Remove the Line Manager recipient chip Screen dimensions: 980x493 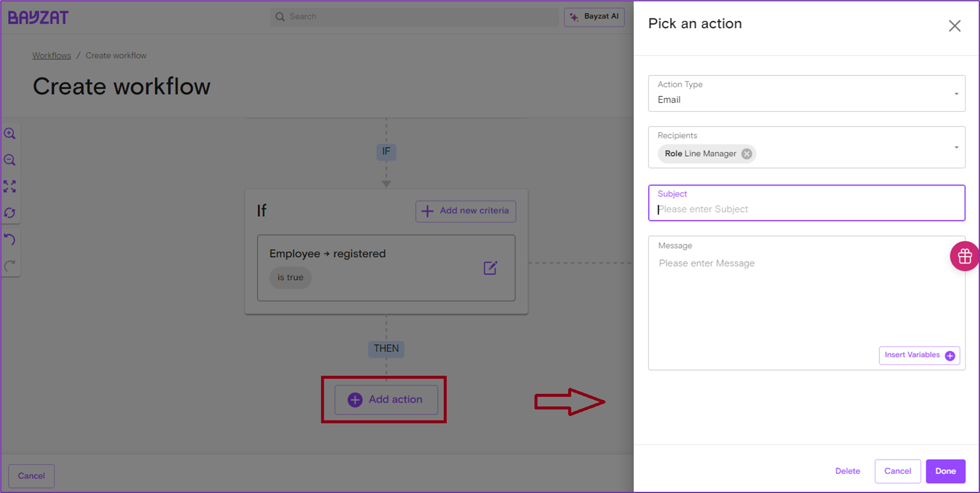pyautogui.click(x=747, y=154)
